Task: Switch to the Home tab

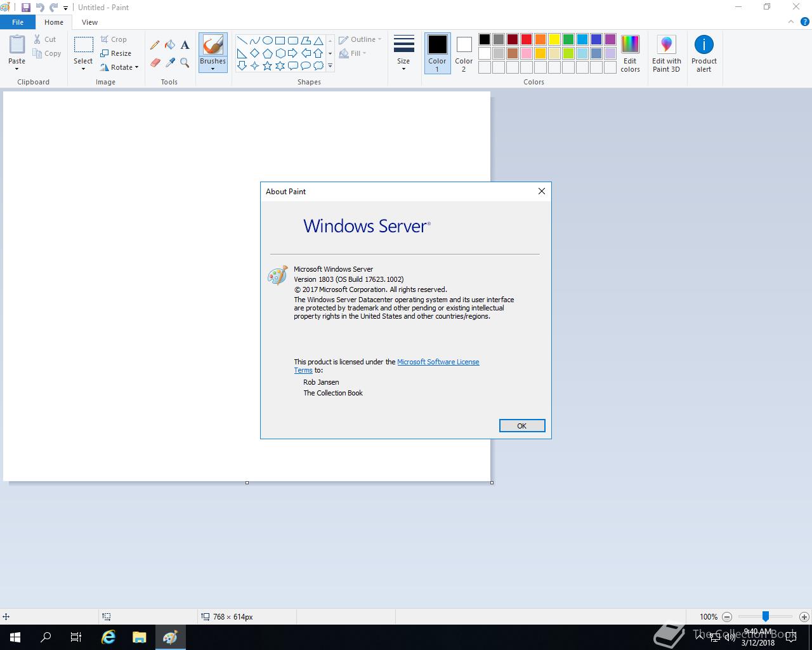Action: click(54, 22)
